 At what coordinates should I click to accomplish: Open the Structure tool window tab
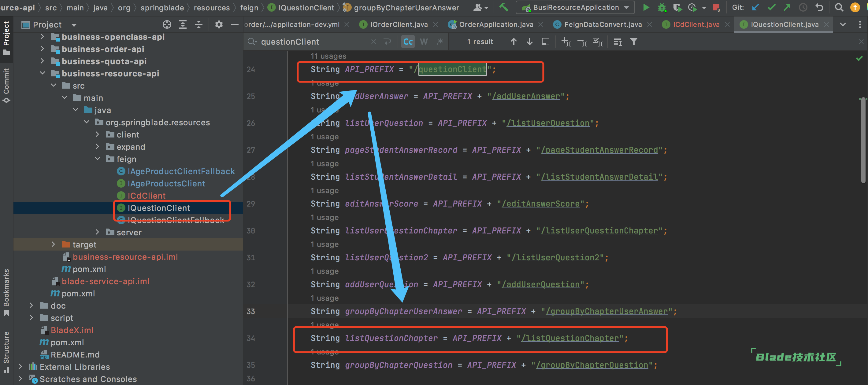6,352
